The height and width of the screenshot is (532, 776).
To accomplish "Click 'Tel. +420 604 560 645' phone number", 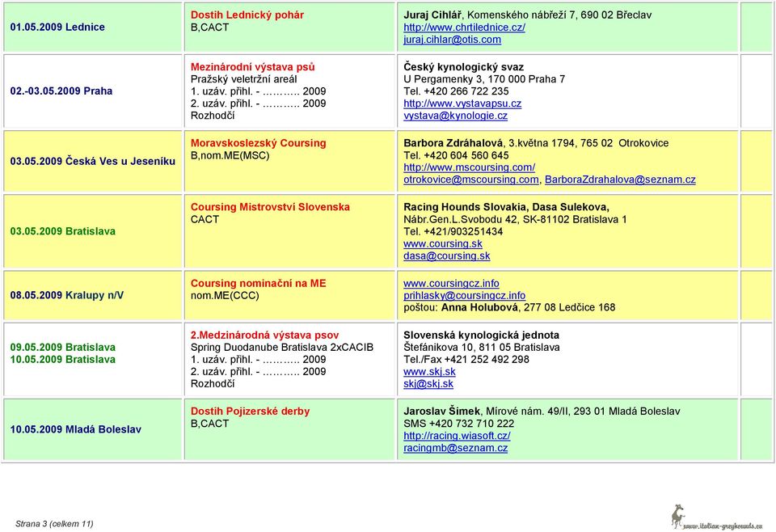I will [456, 155].
